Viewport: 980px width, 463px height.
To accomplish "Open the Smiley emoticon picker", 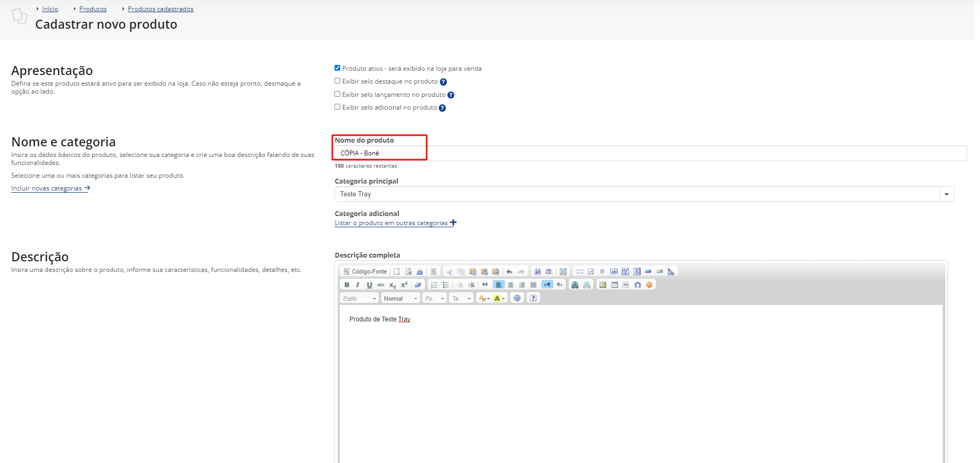I will [x=649, y=285].
